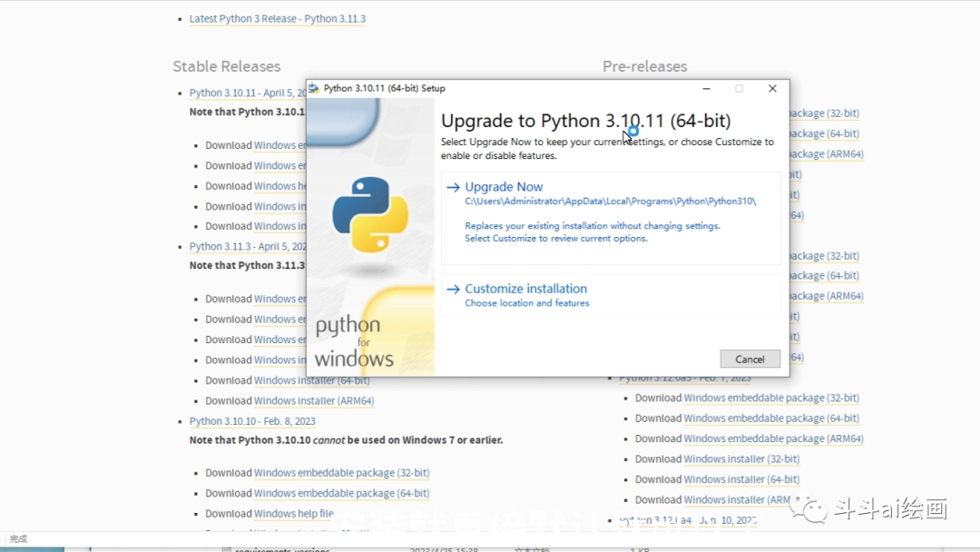
Task: Close the Python 3.10.11 Setup window
Action: coord(772,88)
